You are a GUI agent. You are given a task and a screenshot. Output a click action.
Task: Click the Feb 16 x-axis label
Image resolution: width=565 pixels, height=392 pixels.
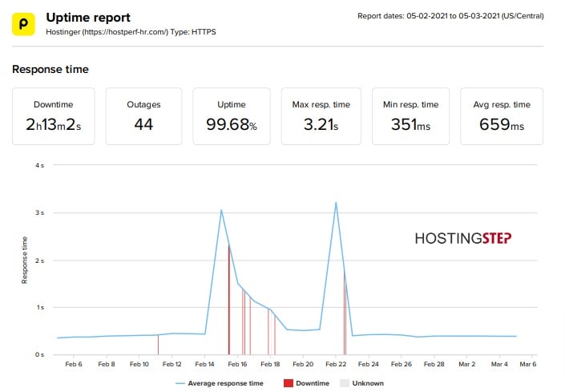click(237, 364)
